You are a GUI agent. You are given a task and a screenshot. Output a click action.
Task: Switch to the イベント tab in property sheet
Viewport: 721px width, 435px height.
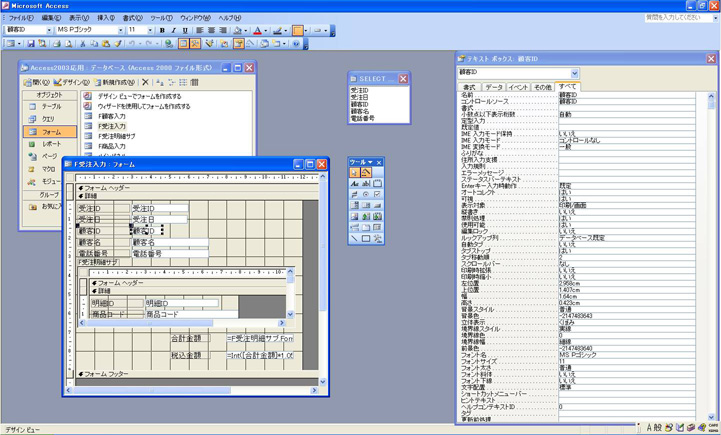click(518, 87)
